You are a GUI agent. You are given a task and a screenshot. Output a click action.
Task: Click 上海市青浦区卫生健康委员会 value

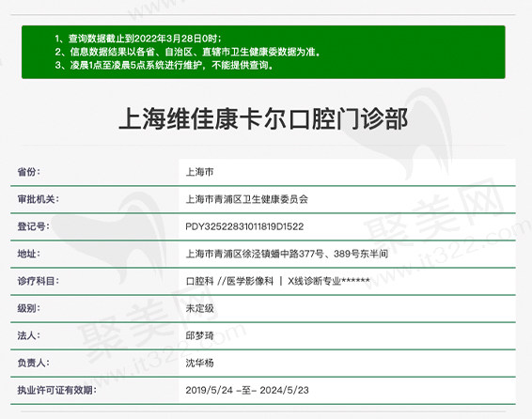(x=246, y=199)
